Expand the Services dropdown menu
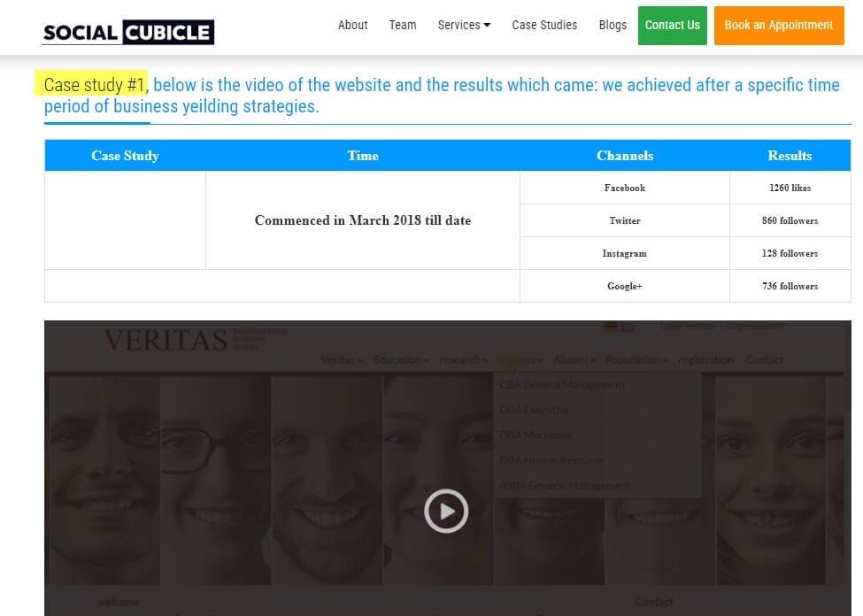863x616 pixels. [464, 26]
